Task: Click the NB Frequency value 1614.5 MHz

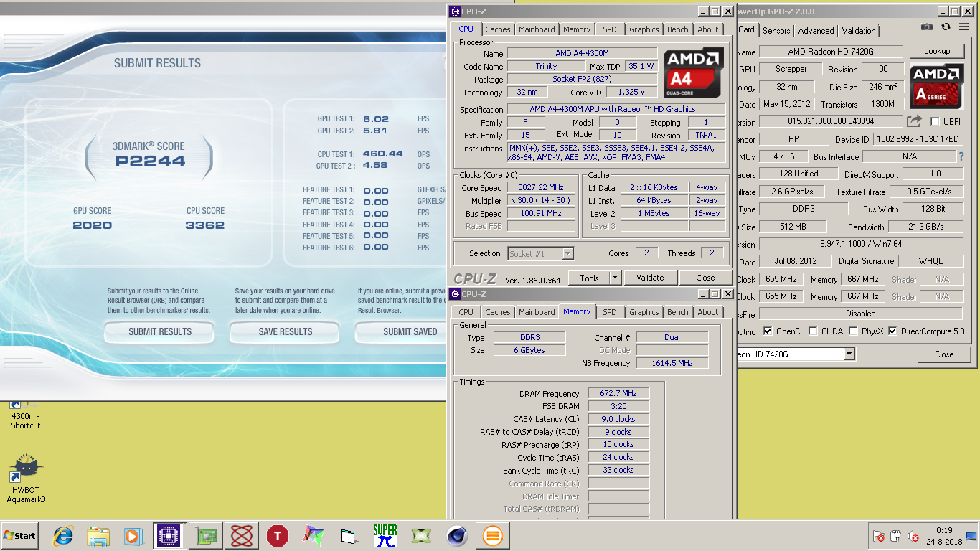Action: point(672,363)
